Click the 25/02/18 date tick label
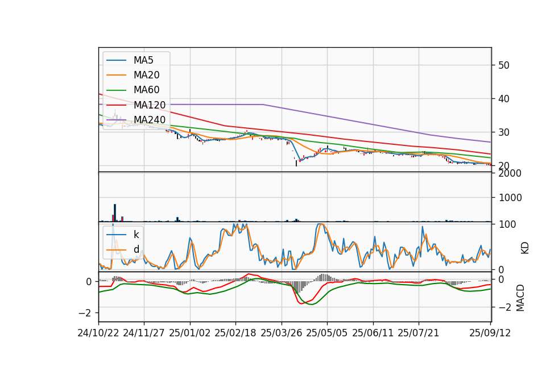Screen dimensions: 546x392 (x=235, y=333)
